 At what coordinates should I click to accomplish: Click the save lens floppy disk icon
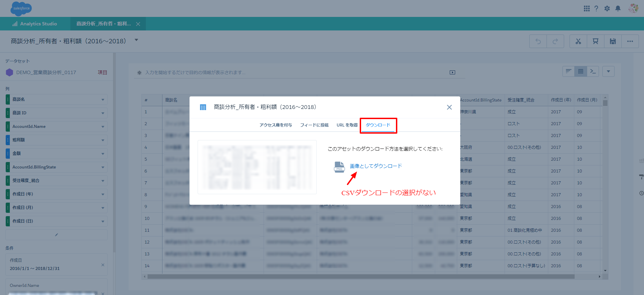tap(613, 41)
